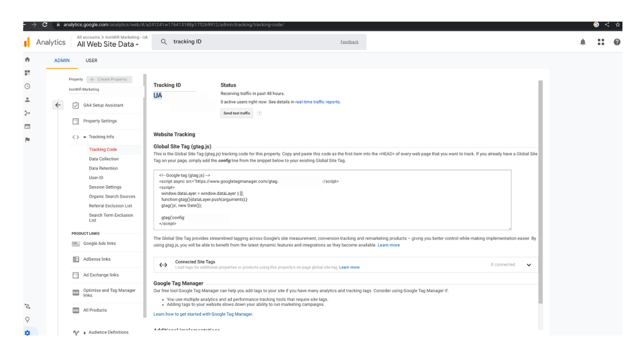The width and height of the screenshot is (638, 364).
Task: Click inside the tracking ID search field
Action: coord(218,41)
